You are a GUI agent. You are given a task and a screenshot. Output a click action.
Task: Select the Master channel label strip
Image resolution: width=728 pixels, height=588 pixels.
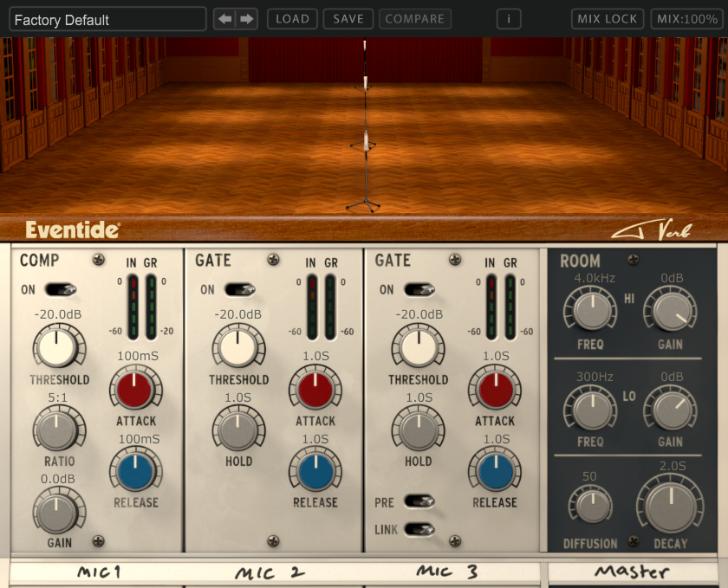pos(633,572)
